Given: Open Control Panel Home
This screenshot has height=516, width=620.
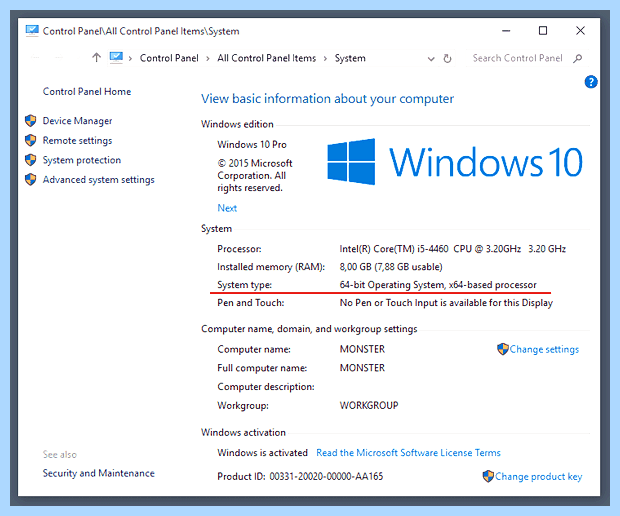Looking at the screenshot, I should tap(87, 91).
